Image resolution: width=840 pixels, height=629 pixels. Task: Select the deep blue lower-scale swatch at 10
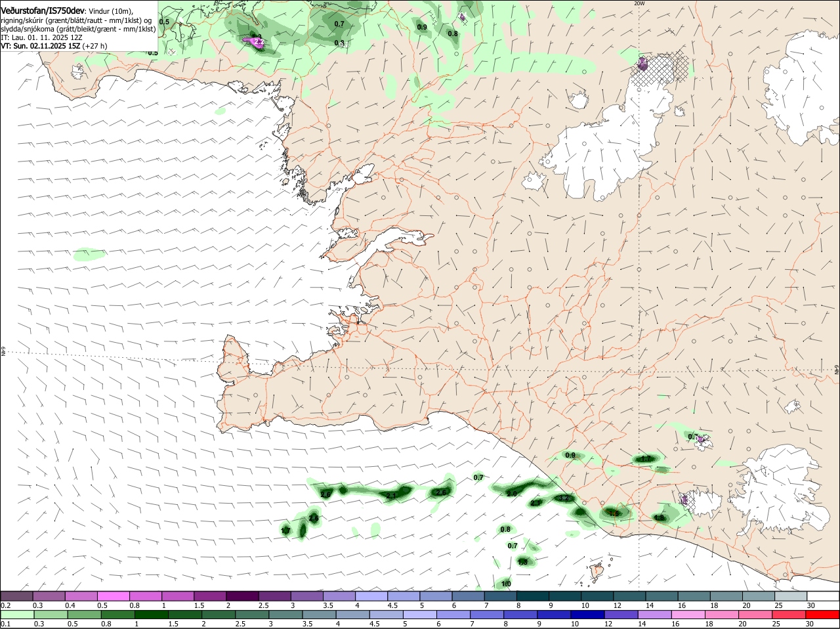point(589,615)
